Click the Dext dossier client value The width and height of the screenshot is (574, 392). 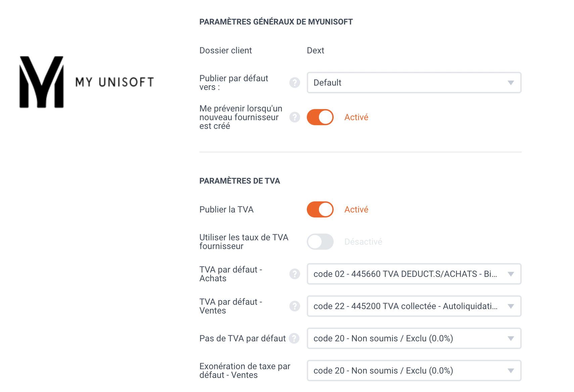point(316,50)
